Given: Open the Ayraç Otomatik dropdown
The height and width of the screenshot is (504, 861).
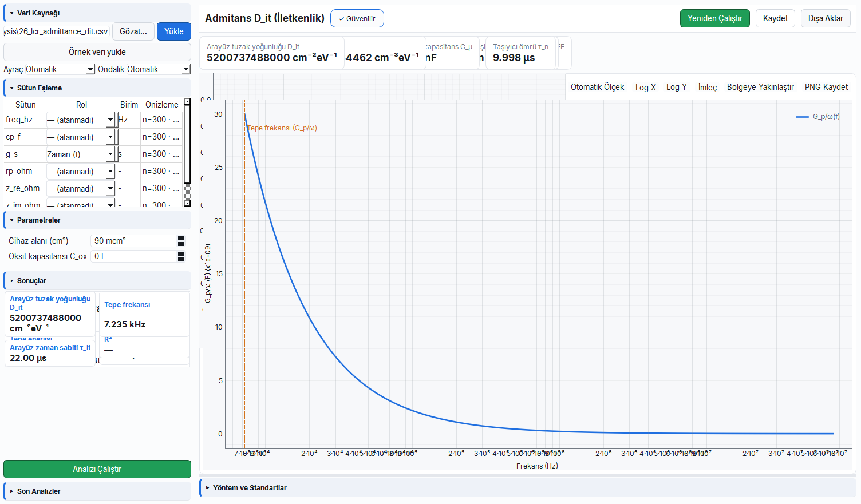Looking at the screenshot, I should point(60,69).
